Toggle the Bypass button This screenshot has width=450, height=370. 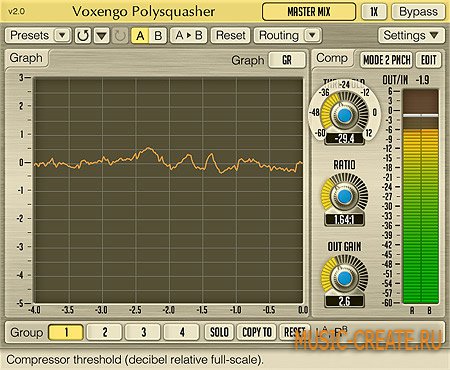point(418,12)
